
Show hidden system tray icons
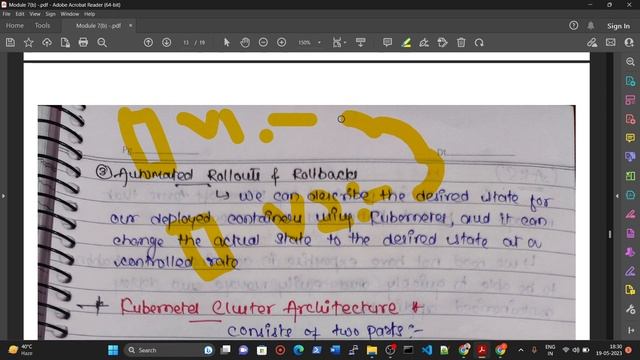point(521,350)
